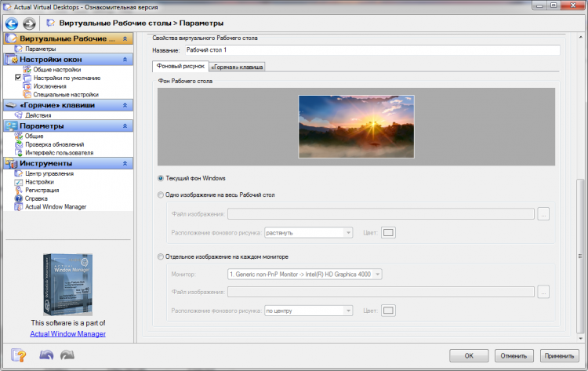Viewport: 588px width, 371px height.
Task: Browse for single desktop image file
Action: 543,214
